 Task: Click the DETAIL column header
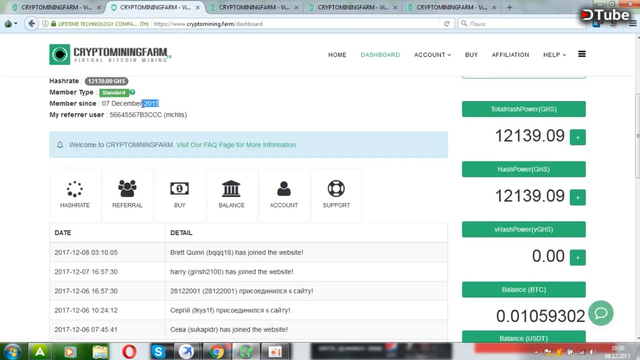[x=181, y=233]
